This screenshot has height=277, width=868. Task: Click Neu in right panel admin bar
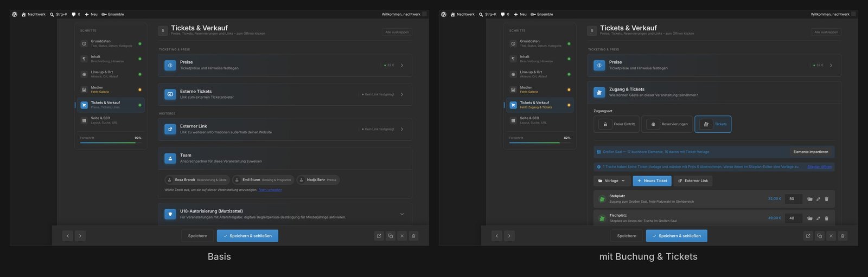coord(520,15)
